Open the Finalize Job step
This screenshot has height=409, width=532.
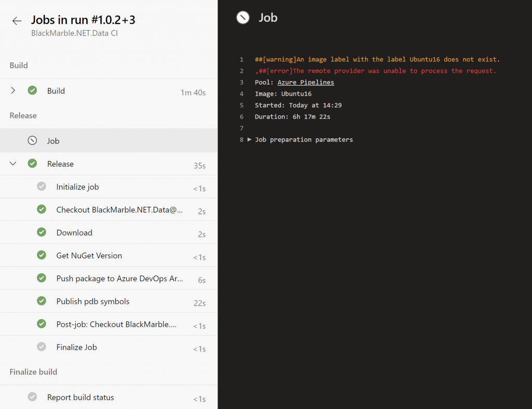(109, 347)
